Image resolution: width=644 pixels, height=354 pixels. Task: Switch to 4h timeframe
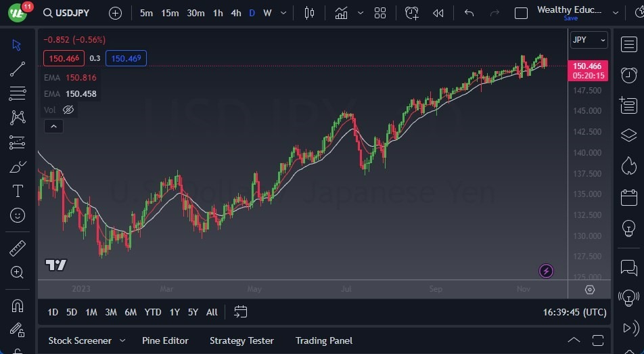click(x=235, y=13)
